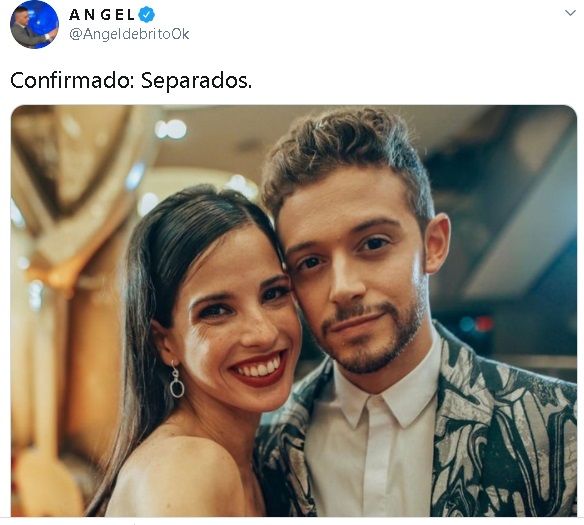Click the man's curly hair in photo
Viewport: 584px width, 525px height.
(345, 153)
